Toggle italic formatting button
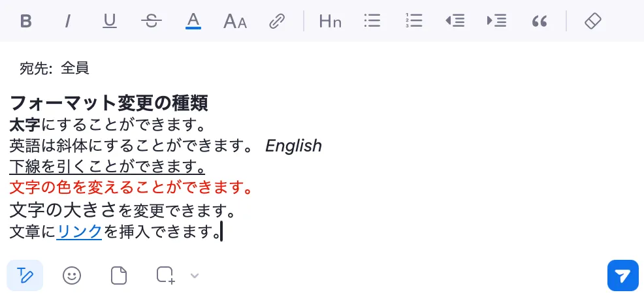This screenshot has width=644, height=299. click(67, 21)
